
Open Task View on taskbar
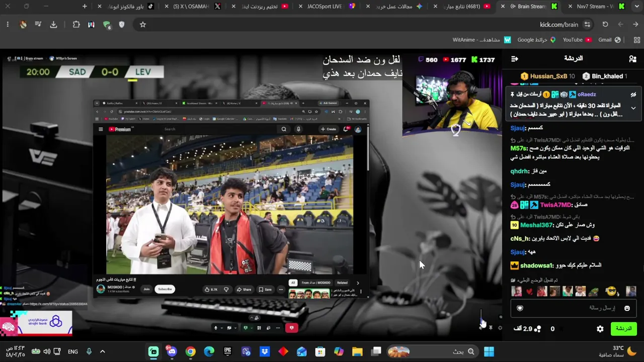[x=376, y=352]
